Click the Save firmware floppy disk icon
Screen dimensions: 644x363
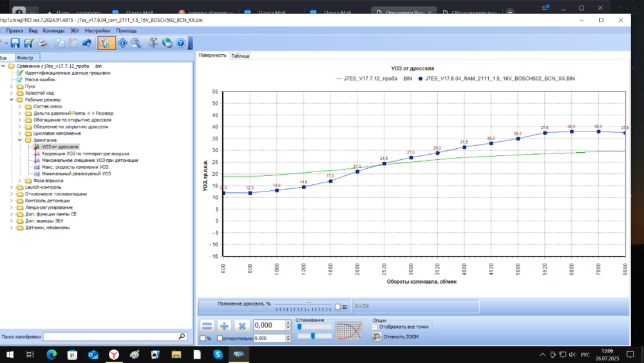click(15, 43)
